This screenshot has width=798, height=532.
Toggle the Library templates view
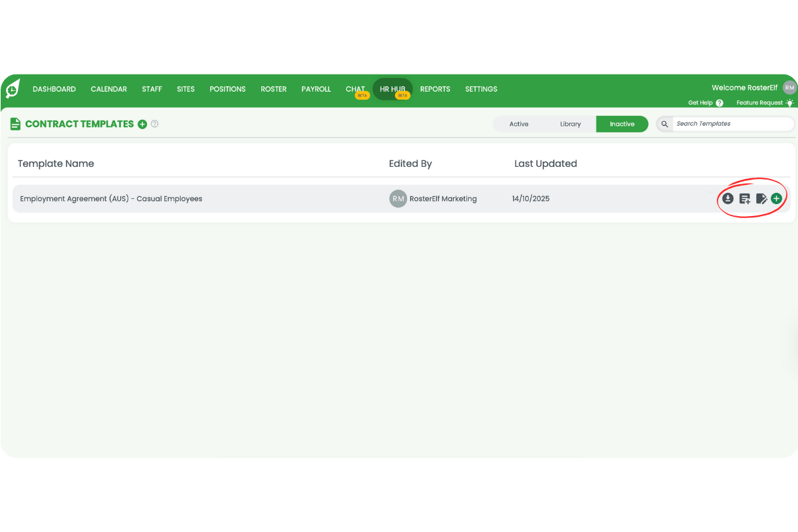click(x=571, y=124)
